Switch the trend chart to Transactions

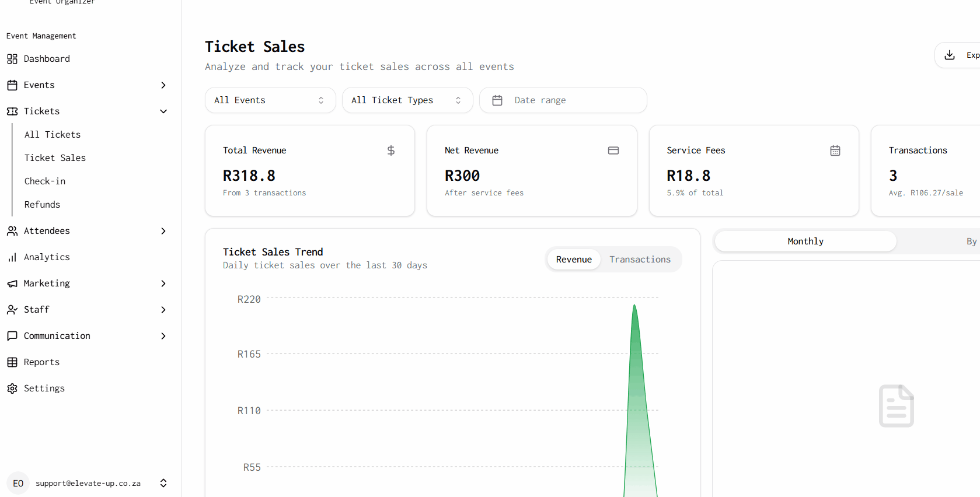coord(640,260)
